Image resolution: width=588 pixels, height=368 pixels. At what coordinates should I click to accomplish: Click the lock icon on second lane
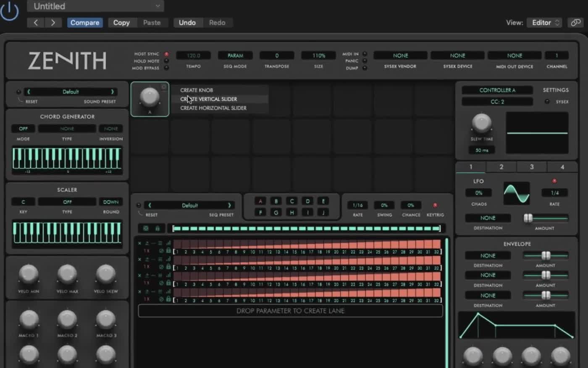(168, 267)
